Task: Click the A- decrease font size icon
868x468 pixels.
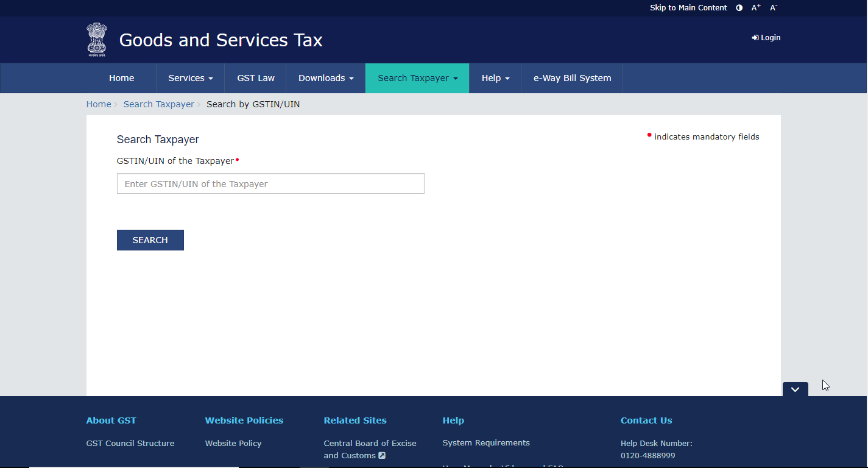Action: tap(773, 7)
